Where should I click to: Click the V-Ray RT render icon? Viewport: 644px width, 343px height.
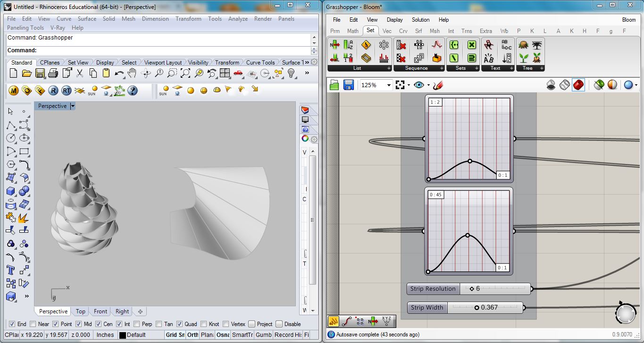pyautogui.click(x=66, y=90)
